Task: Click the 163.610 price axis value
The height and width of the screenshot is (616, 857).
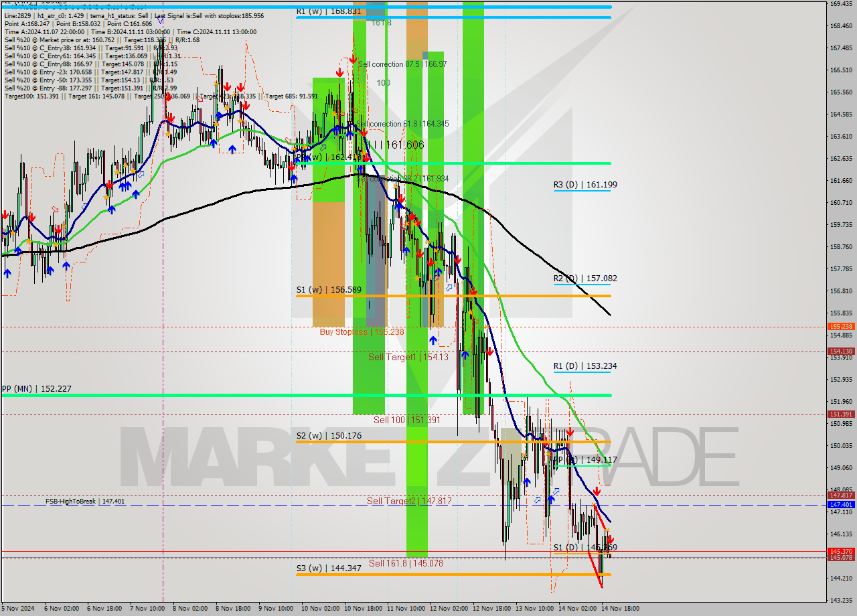Action: 841,136
